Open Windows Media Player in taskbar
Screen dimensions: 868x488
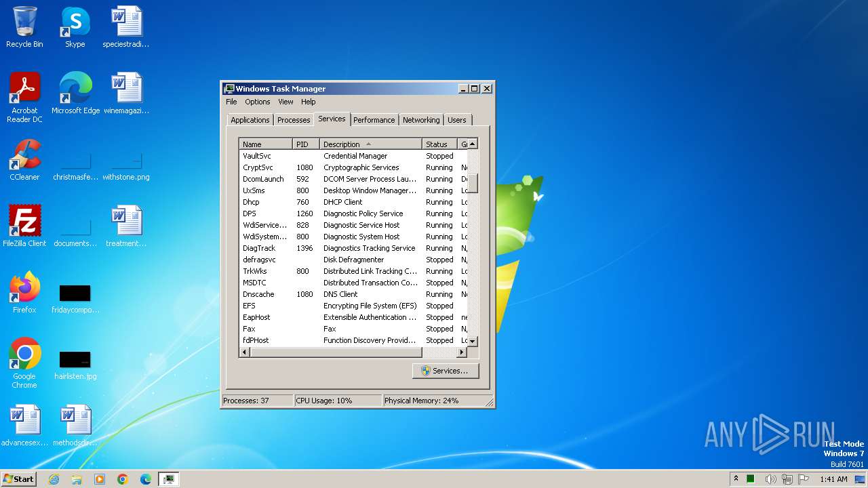(100, 479)
